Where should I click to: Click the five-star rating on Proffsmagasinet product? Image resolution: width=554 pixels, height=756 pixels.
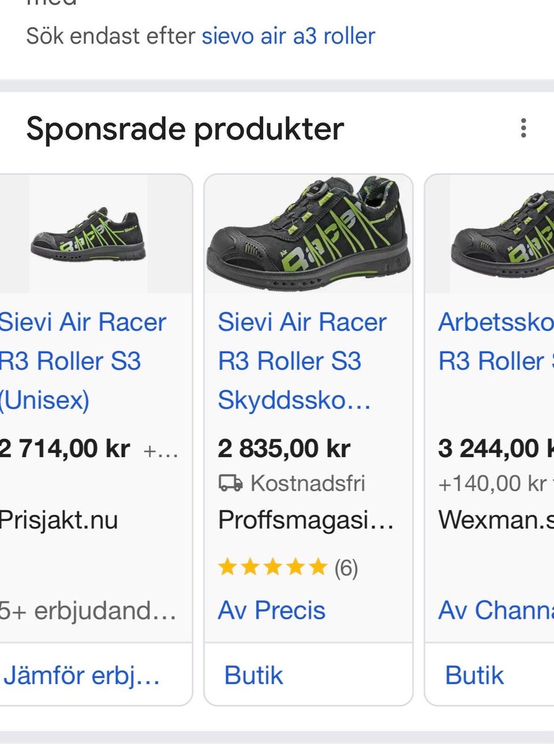pos(272,568)
